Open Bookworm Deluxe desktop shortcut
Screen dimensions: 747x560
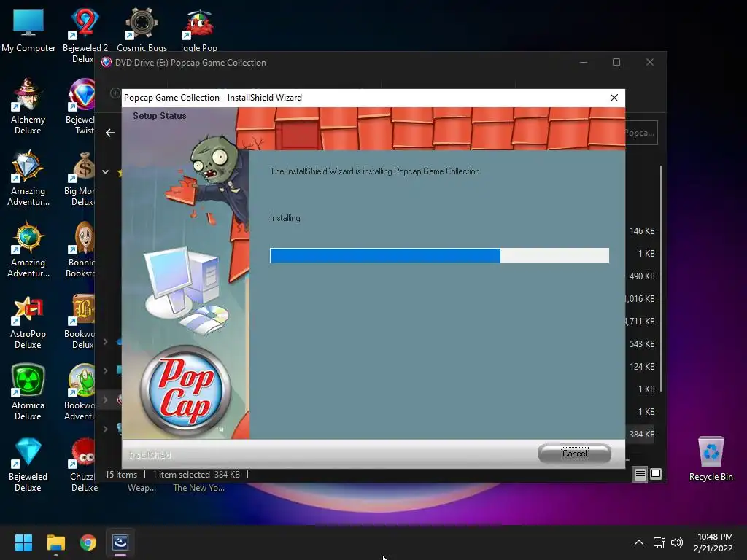point(82,322)
